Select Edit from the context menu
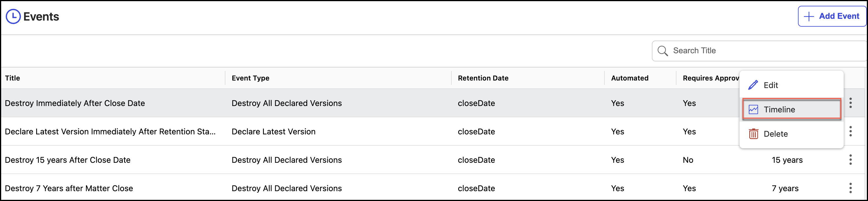This screenshot has width=868, height=201. click(x=770, y=85)
